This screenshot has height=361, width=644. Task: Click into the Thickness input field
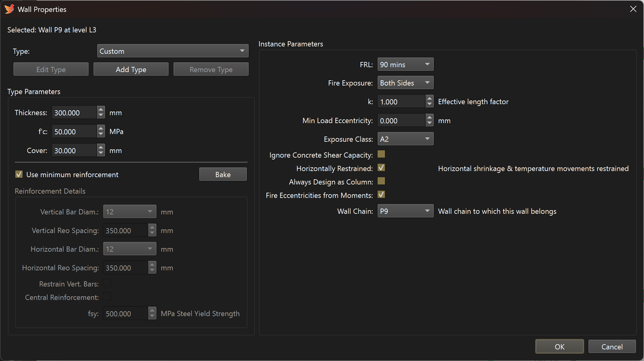74,113
